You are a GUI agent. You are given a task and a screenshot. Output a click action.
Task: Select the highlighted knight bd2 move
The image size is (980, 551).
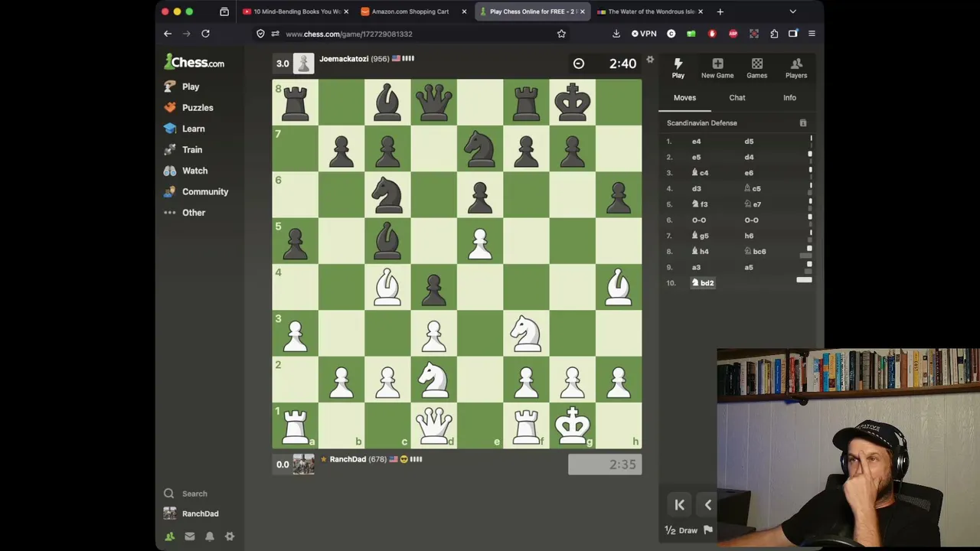[703, 283]
